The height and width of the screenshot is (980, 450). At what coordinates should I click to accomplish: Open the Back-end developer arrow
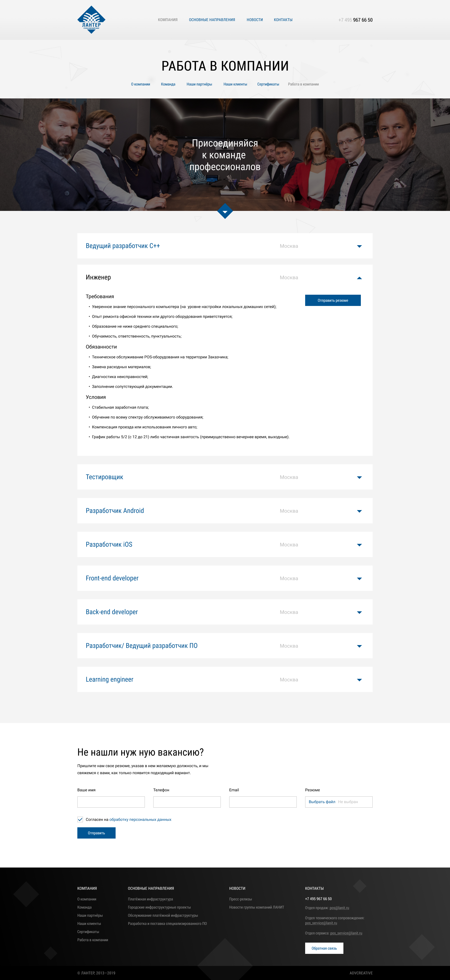click(359, 612)
